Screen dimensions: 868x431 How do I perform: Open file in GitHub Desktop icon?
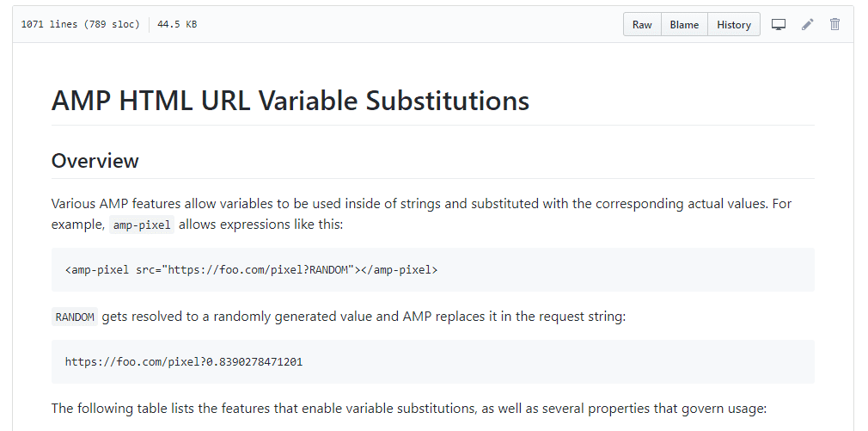779,25
